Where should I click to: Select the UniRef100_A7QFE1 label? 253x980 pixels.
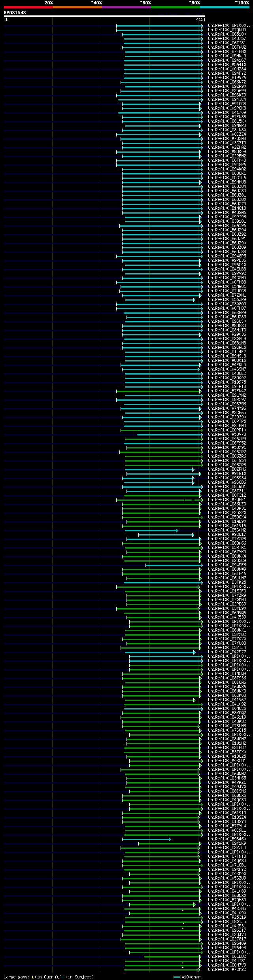pyautogui.click(x=227, y=499)
